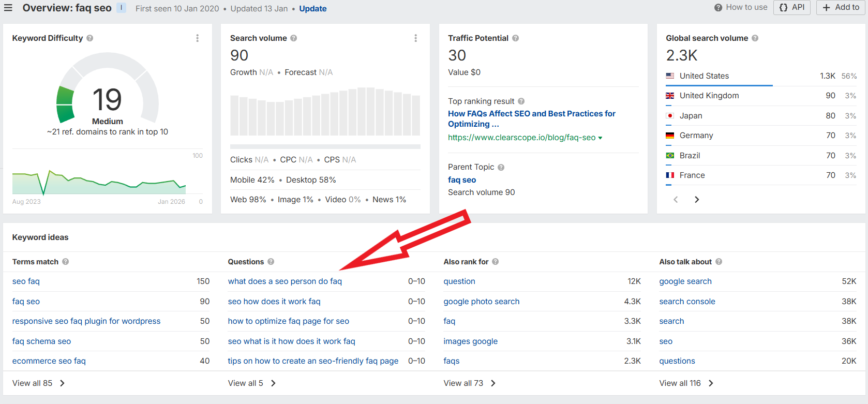Click the Traffic Potential value 30
The width and height of the screenshot is (868, 404).
(x=457, y=55)
